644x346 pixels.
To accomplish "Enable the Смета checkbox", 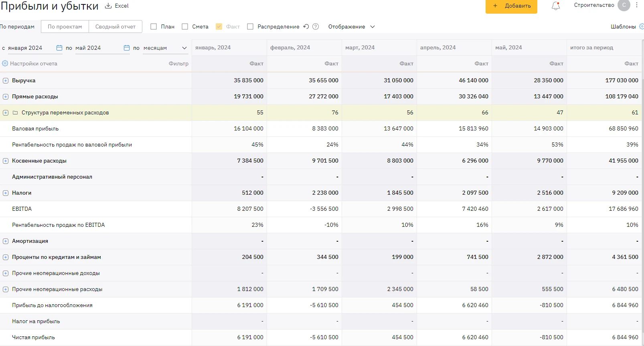I will pyautogui.click(x=185, y=26).
